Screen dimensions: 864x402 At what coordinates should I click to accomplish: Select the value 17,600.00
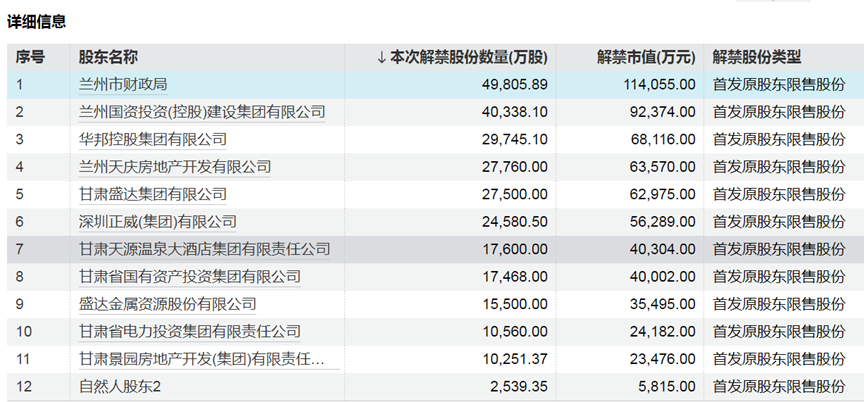[514, 249]
